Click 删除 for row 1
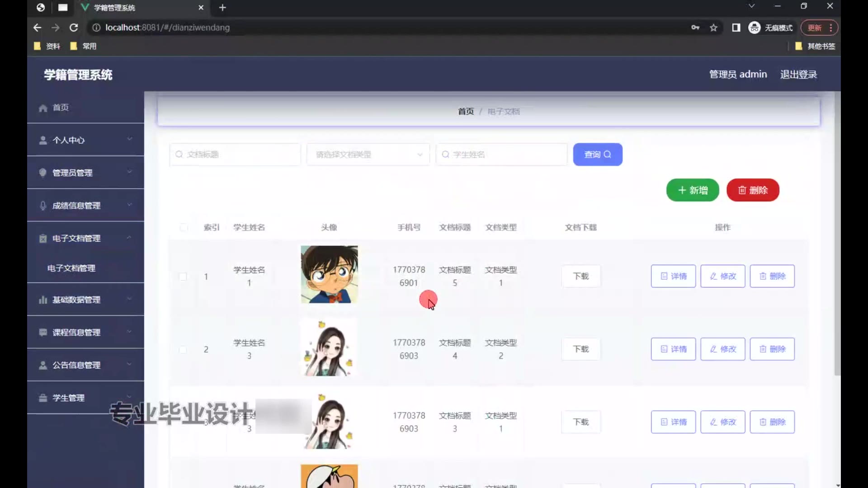The image size is (868, 488). coord(772,276)
